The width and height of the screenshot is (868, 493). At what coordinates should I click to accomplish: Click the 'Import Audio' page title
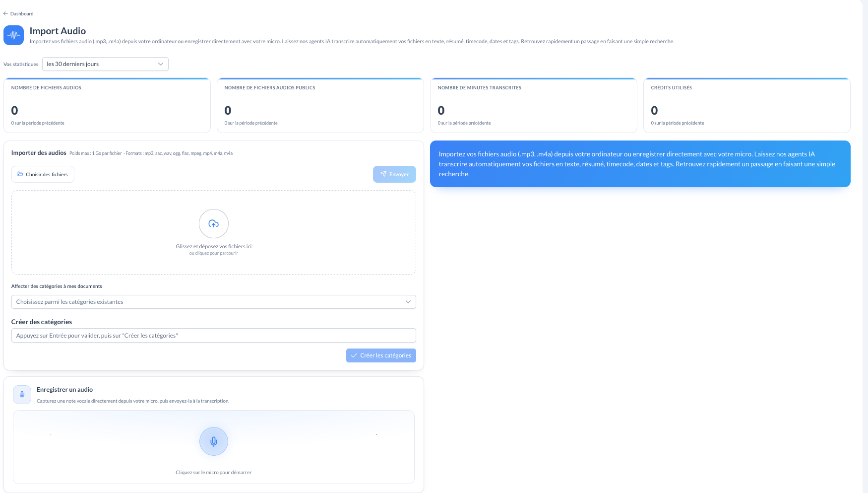point(58,31)
